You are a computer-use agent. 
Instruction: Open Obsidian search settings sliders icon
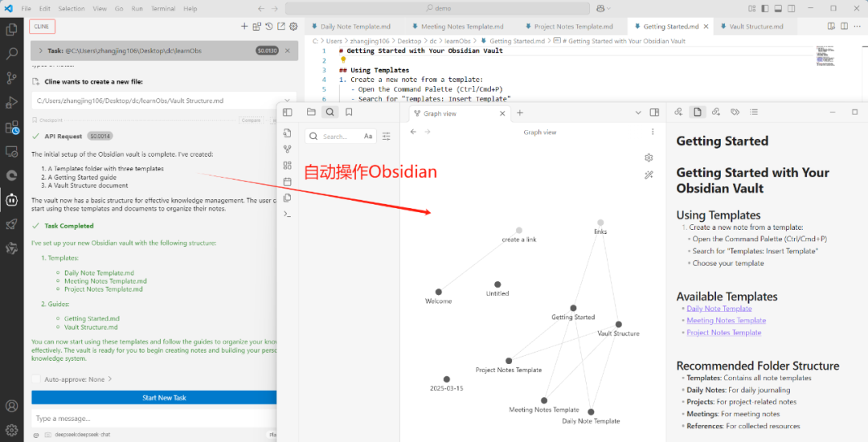[x=387, y=136]
